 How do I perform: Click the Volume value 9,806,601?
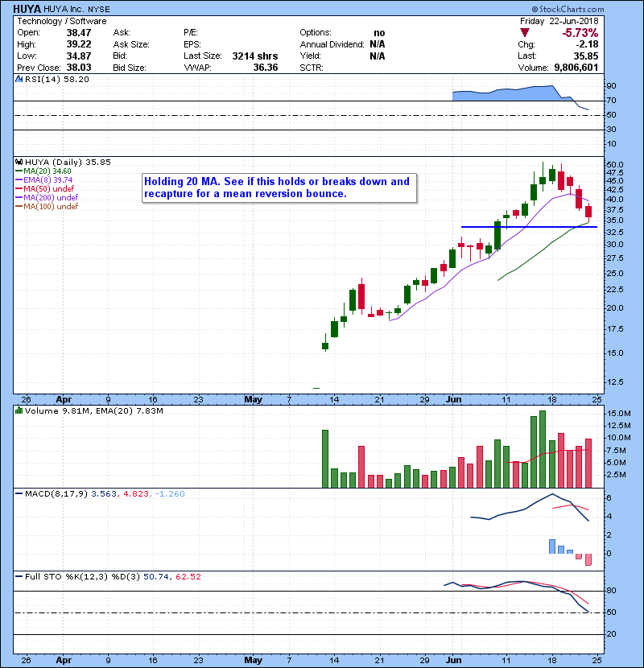[576, 68]
